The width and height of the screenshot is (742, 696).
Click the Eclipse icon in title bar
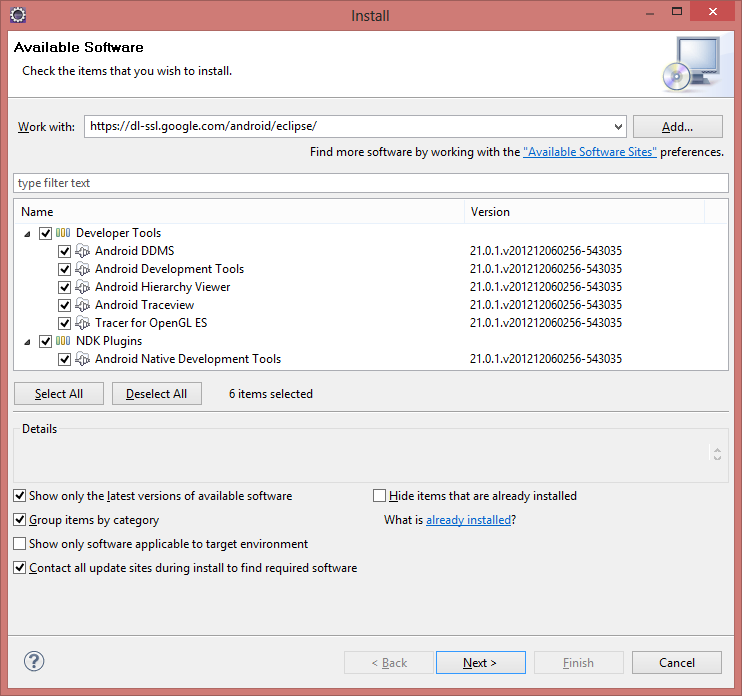coord(17,15)
